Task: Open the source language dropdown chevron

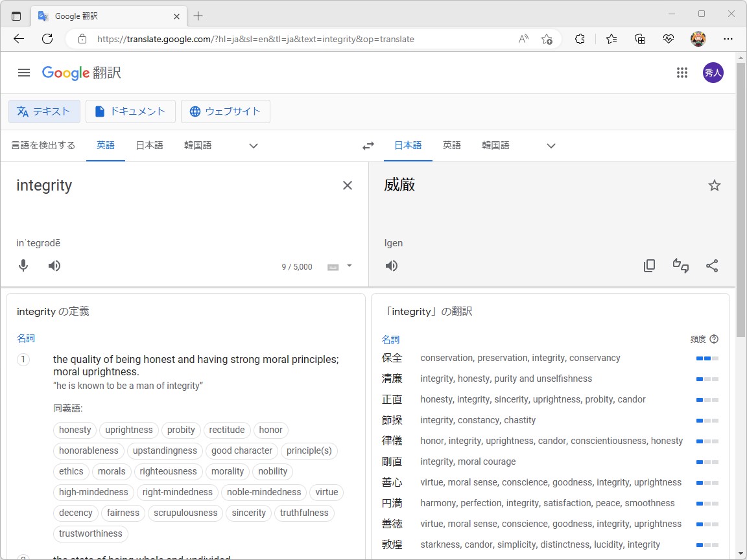Action: point(253,145)
